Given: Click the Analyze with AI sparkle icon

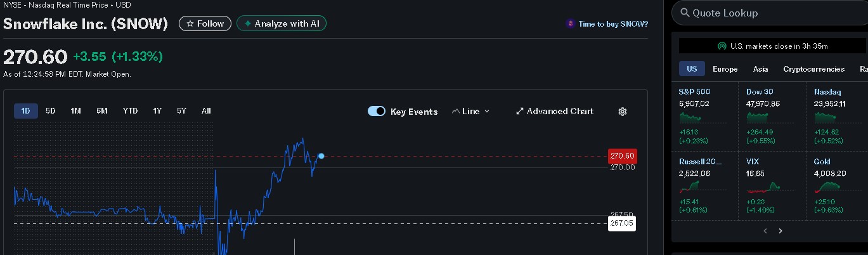Looking at the screenshot, I should [248, 24].
